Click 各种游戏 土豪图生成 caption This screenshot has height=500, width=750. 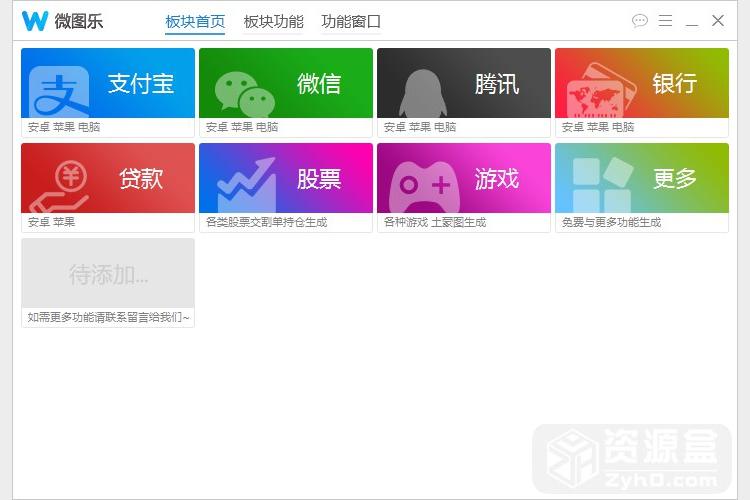pos(435,222)
